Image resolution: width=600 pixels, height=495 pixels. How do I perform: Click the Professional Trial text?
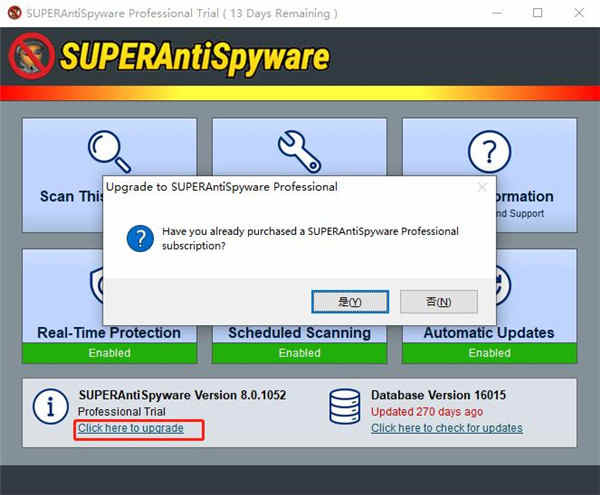point(122,412)
